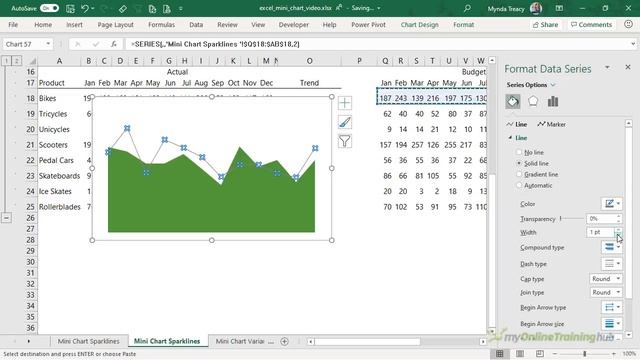Select Page Break Preview icon in status bar
Image resolution: width=640 pixels, height=360 pixels.
point(540,354)
